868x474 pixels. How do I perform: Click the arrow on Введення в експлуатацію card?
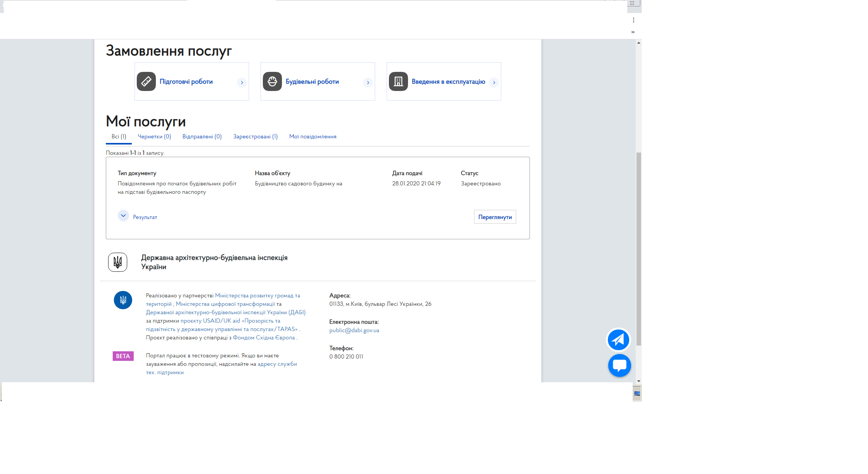pyautogui.click(x=494, y=83)
